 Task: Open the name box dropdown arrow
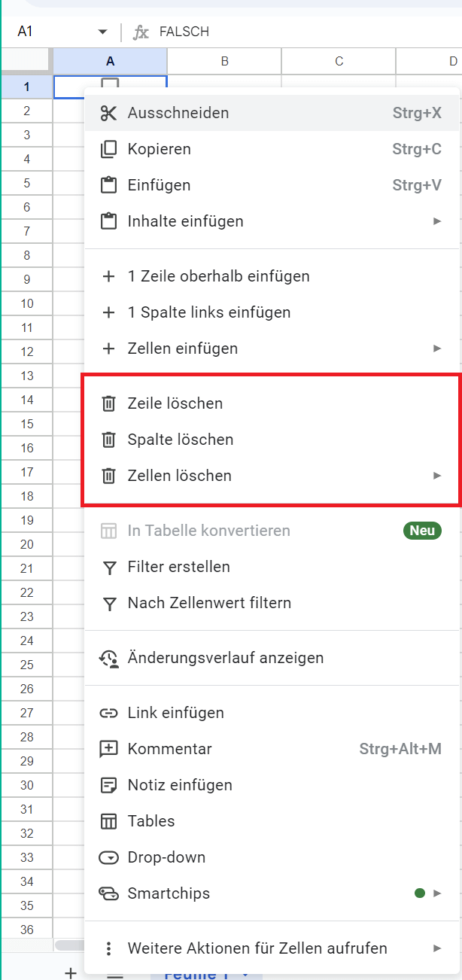103,32
